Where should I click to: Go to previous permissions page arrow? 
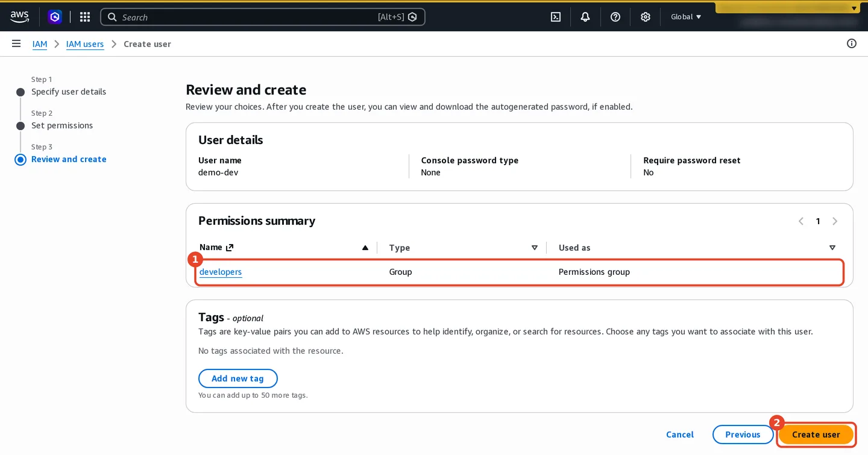click(x=801, y=221)
